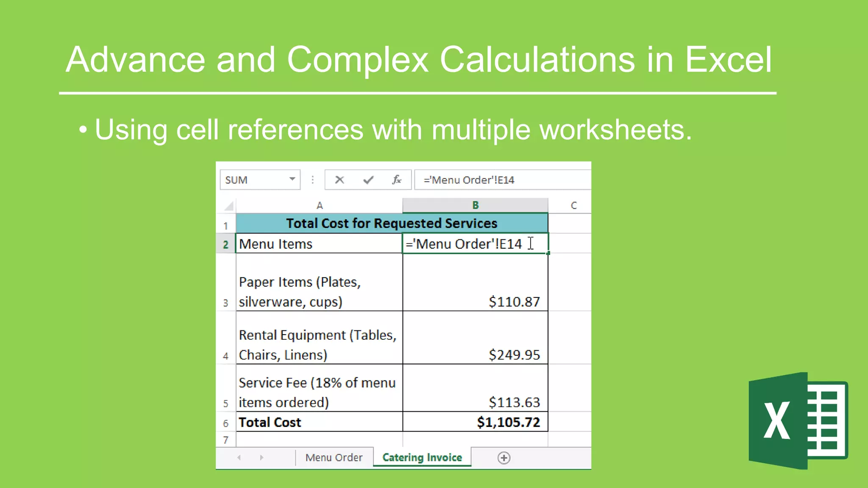Select row 3 header
The image size is (868, 488).
point(226,283)
